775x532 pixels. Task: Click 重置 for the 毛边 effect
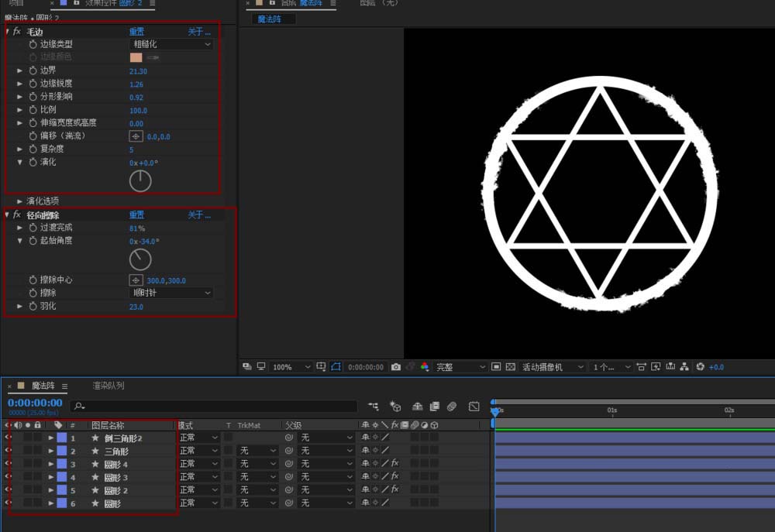click(x=136, y=32)
